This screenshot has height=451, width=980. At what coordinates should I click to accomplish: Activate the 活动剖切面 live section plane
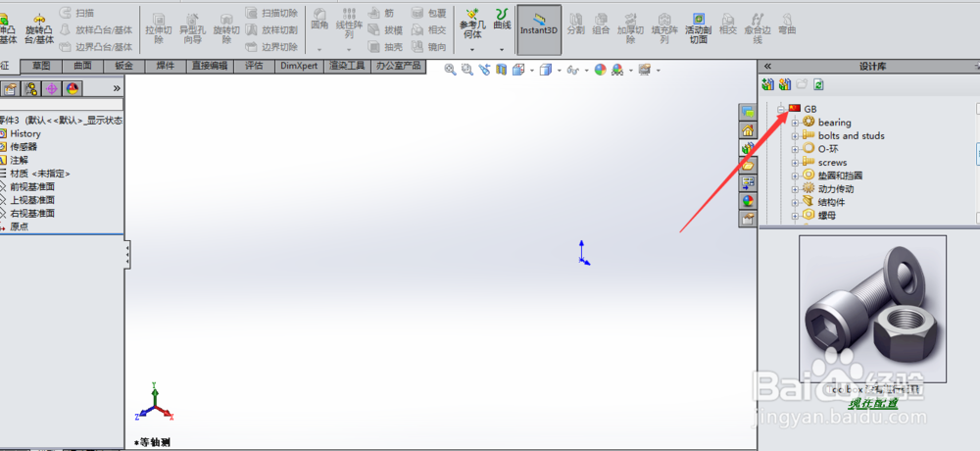tap(698, 28)
